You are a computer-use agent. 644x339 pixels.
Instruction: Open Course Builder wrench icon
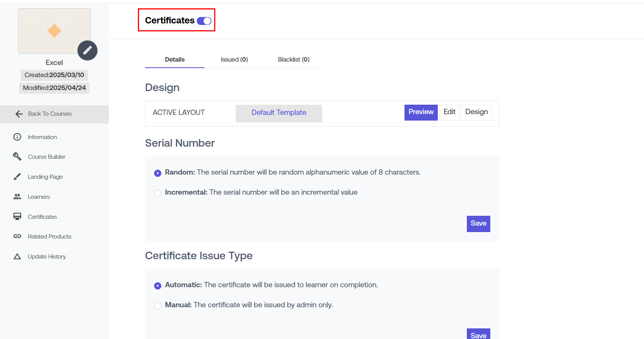[17, 156]
